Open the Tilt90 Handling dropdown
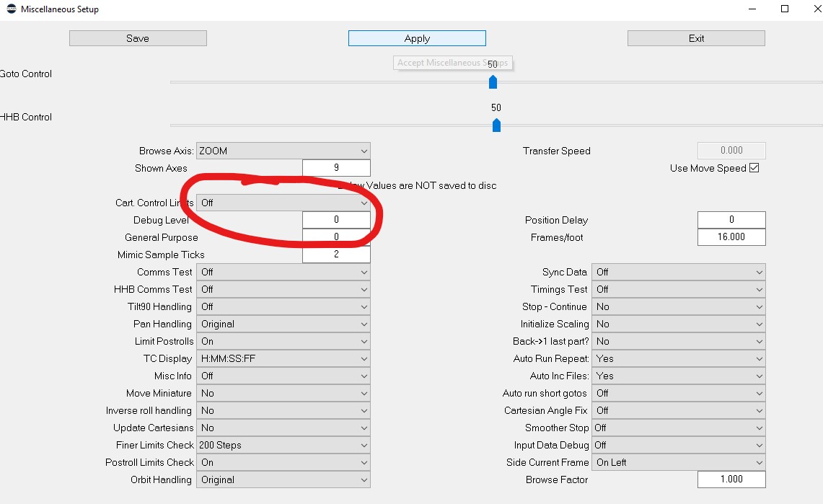 [x=283, y=307]
